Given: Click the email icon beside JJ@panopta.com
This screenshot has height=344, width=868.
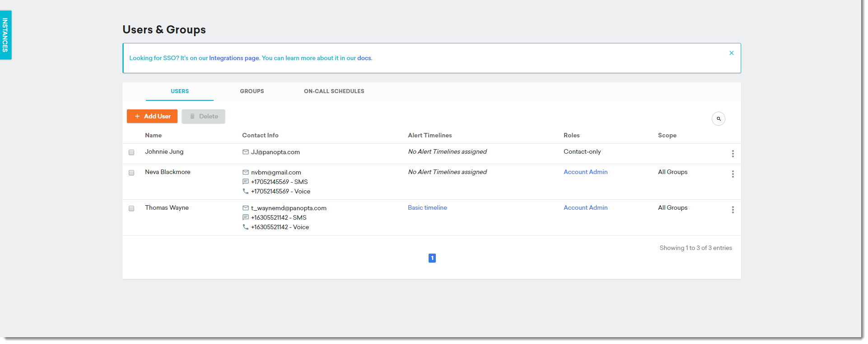Looking at the screenshot, I should [x=246, y=152].
